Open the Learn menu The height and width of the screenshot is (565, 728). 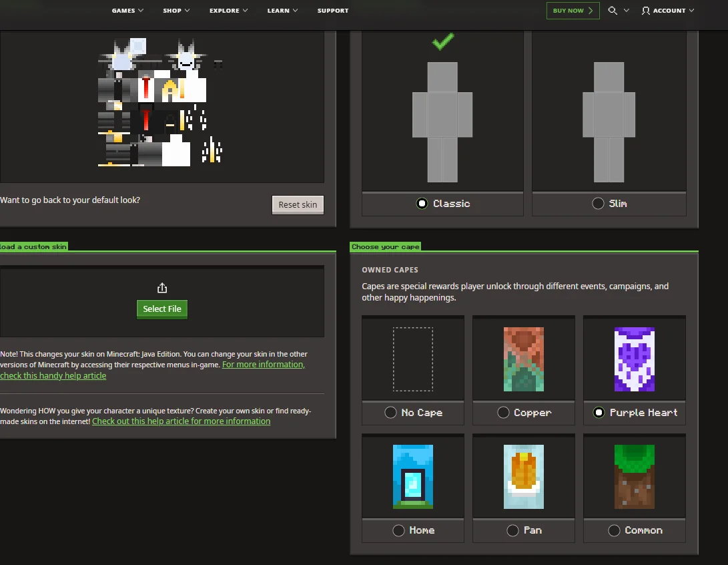click(x=278, y=10)
